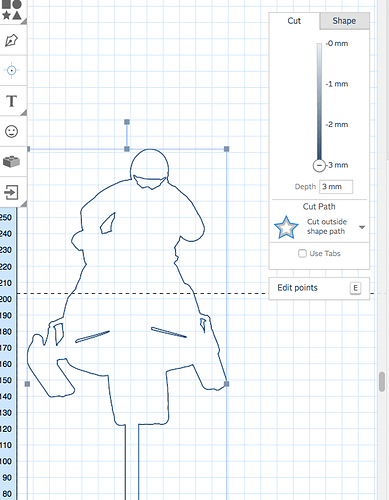Click the Depth input field
Screen dimensions: 389x500
[x=336, y=187]
